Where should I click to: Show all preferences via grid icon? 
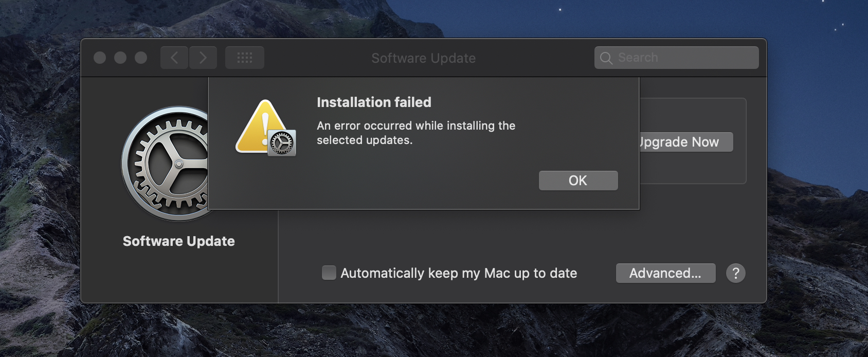pos(245,58)
